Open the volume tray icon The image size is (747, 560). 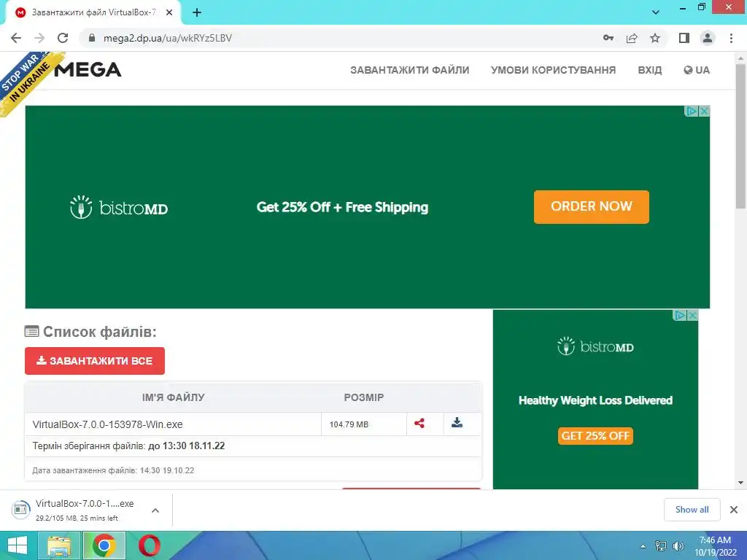pyautogui.click(x=678, y=546)
